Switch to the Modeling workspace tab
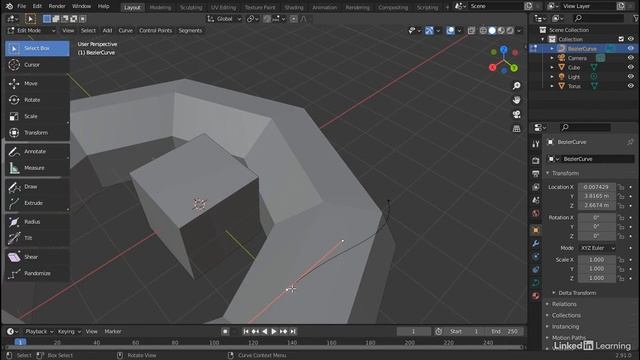Image resolution: width=640 pixels, height=360 pixels. (x=160, y=7)
